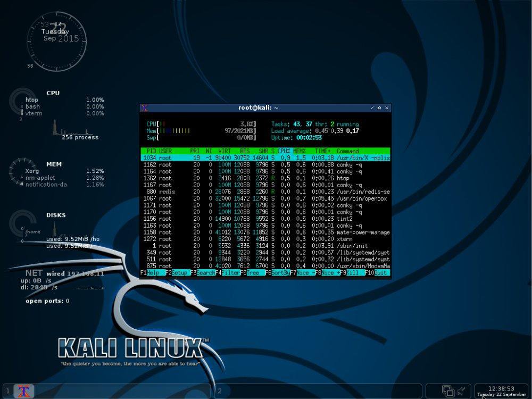Sort by Command column header
This screenshot has width=532, height=399.
[347, 151]
